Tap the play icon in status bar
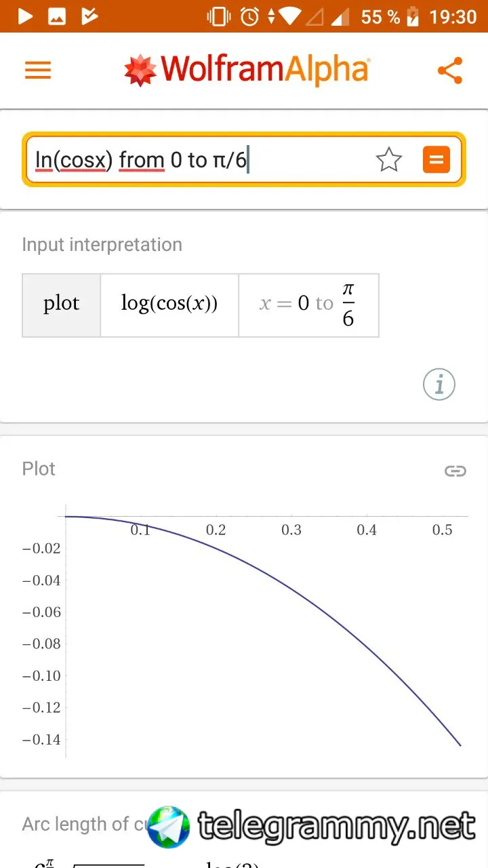The width and height of the screenshot is (488, 868). (25, 16)
